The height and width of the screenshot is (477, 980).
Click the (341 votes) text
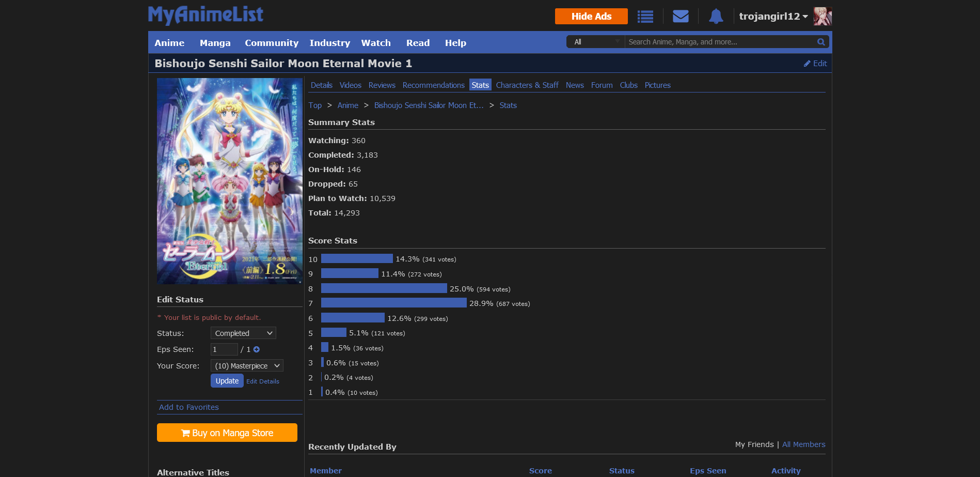pyautogui.click(x=439, y=259)
